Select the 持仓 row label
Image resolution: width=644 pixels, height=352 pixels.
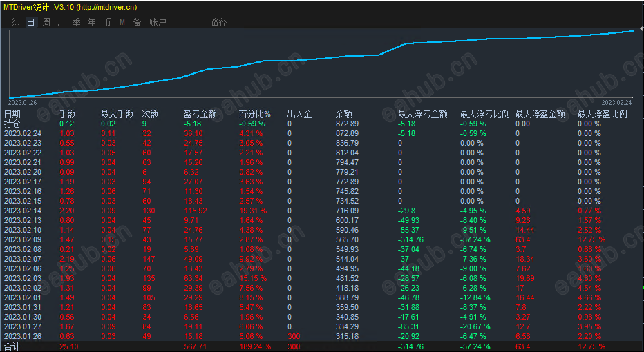[x=12, y=124]
